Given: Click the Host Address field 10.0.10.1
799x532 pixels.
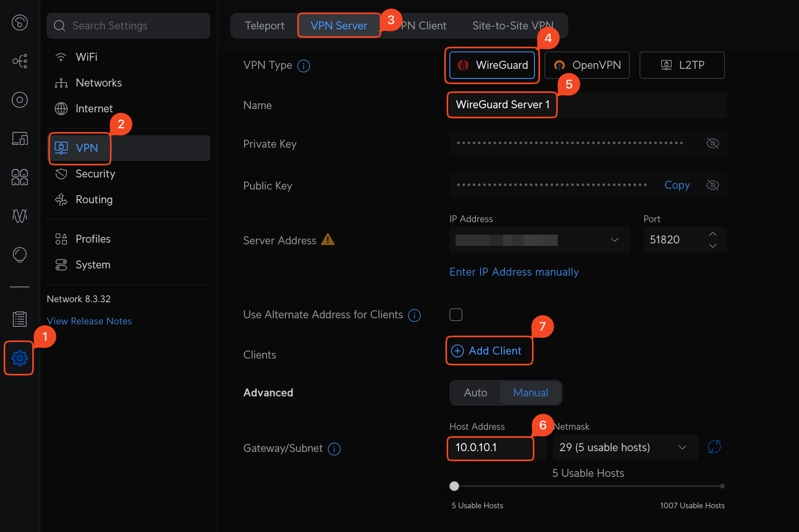Looking at the screenshot, I should 498,447.
